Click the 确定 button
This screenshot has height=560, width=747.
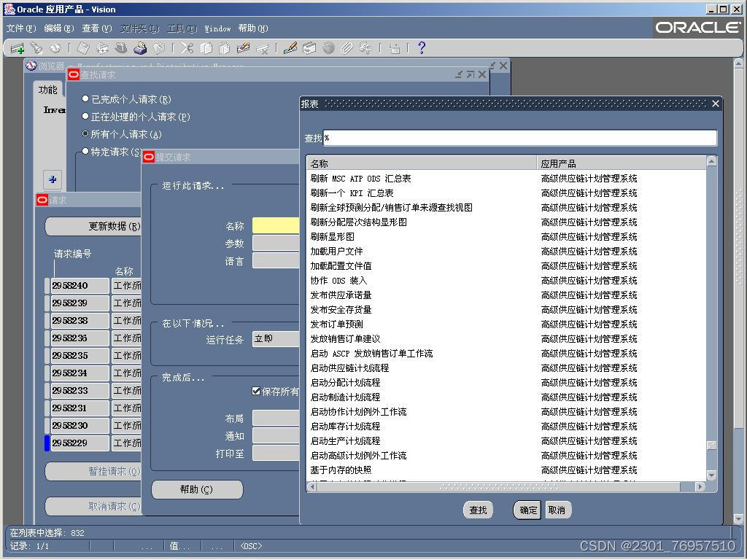pyautogui.click(x=528, y=510)
